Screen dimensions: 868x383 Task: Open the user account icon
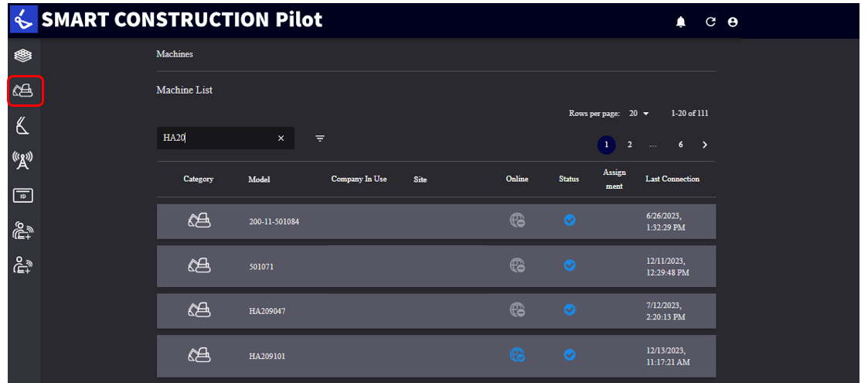[733, 22]
